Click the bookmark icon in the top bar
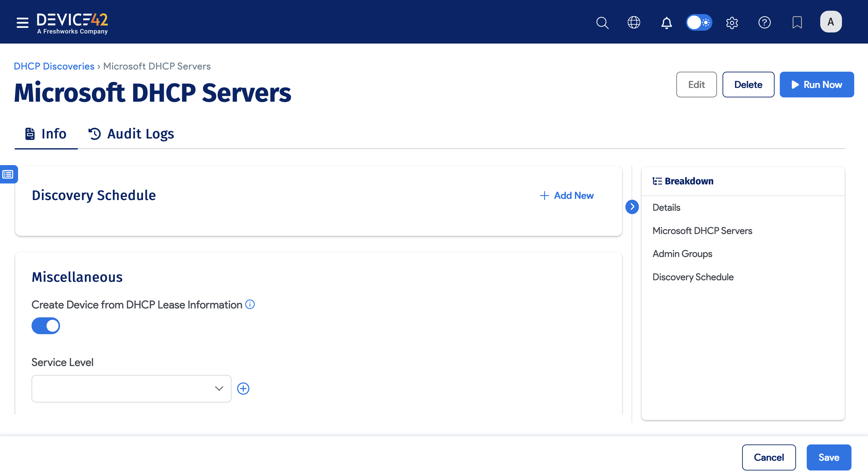Image resolution: width=868 pixels, height=476 pixels. [x=797, y=22]
